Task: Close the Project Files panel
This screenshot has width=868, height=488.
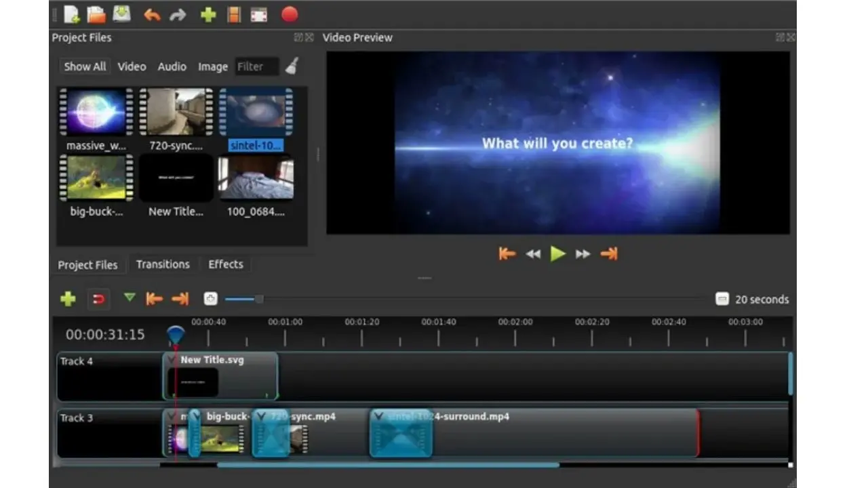Action: point(309,38)
